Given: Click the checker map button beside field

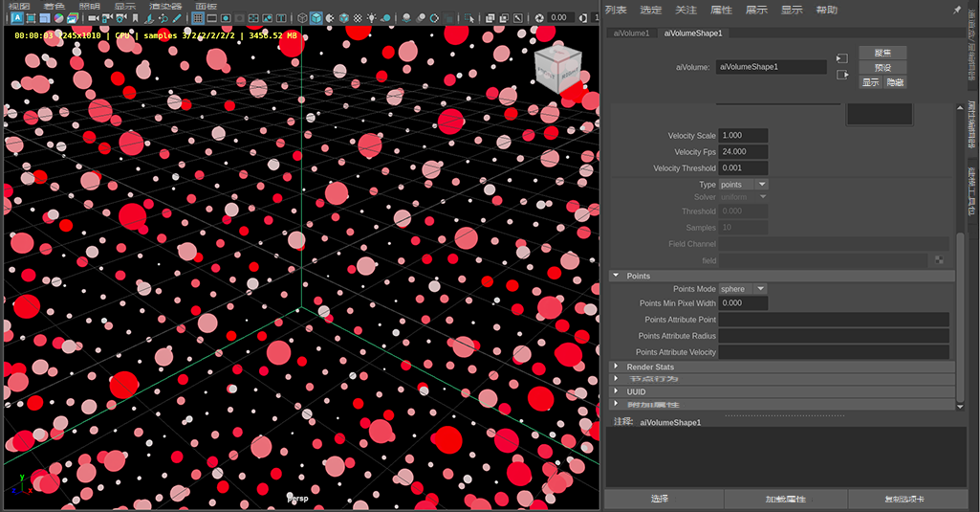Looking at the screenshot, I should [940, 259].
